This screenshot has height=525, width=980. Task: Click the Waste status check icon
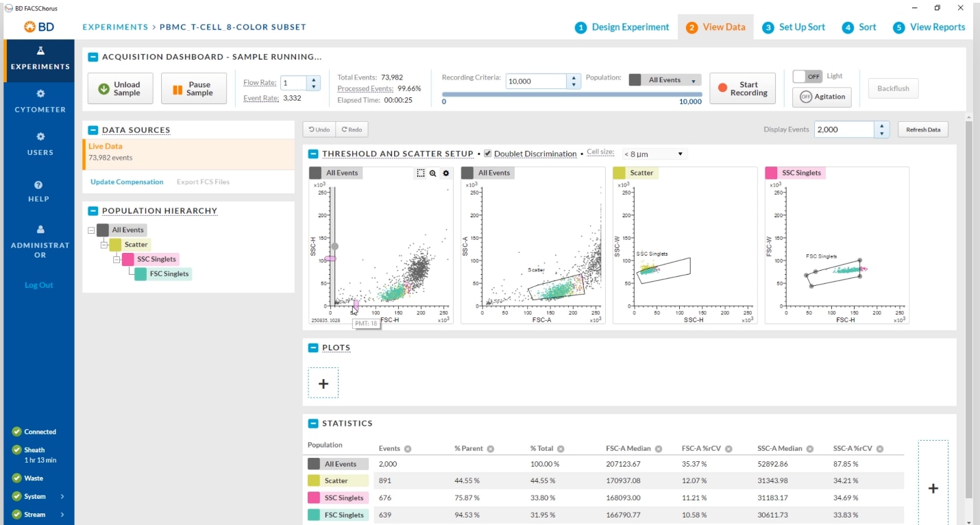point(16,478)
